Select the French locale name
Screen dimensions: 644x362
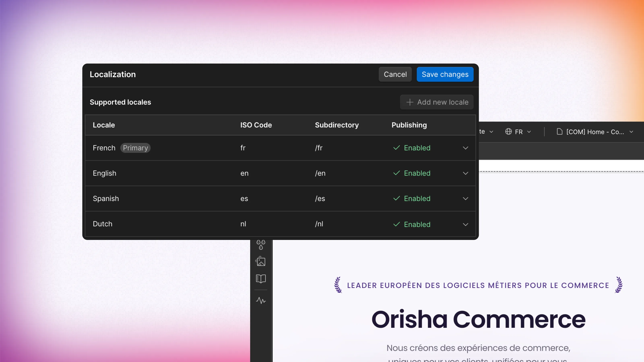pos(104,148)
